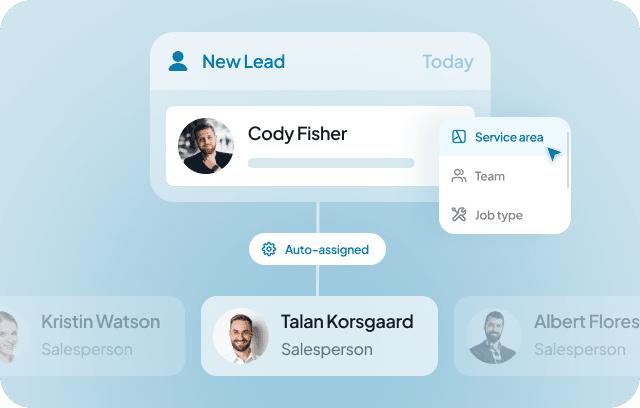
Task: Click the Job type tools icon
Action: pyautogui.click(x=459, y=215)
